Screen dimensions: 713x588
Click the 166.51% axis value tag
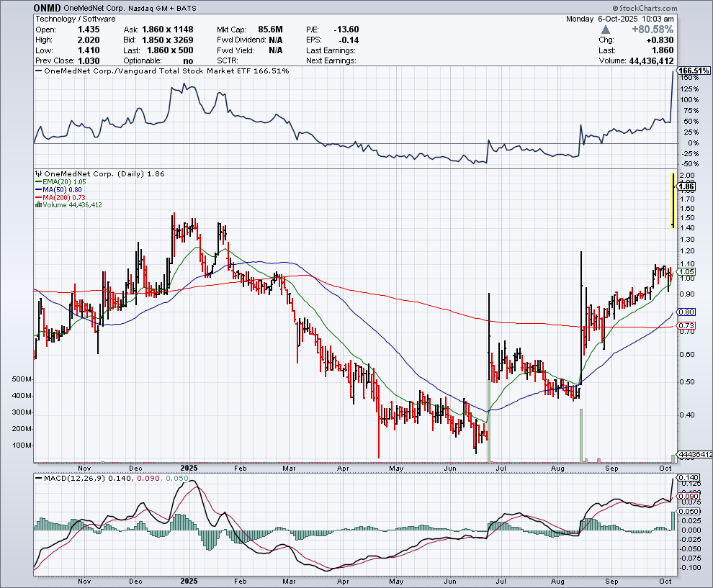click(694, 71)
